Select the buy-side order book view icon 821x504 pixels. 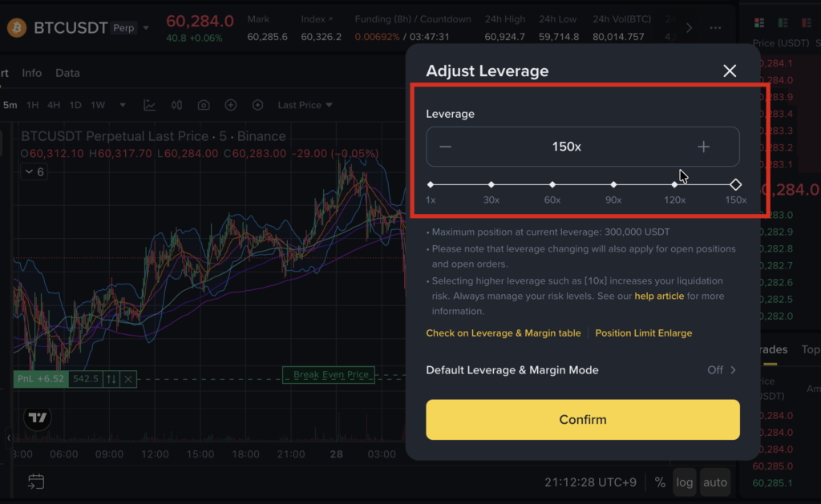click(x=783, y=22)
